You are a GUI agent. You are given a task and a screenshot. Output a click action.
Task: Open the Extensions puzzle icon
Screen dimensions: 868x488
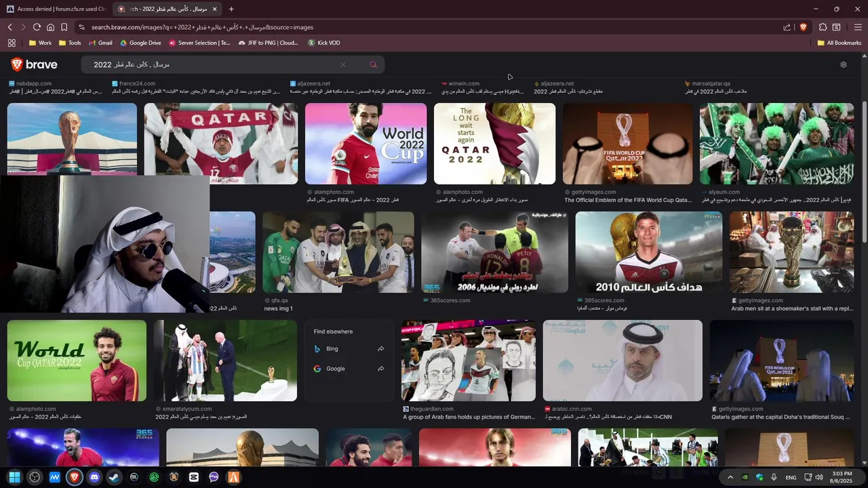[x=823, y=27]
